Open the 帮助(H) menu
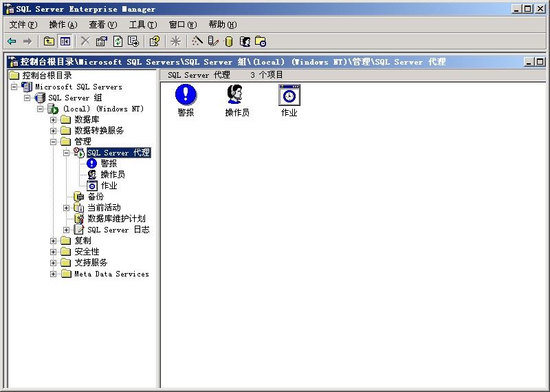Image resolution: width=550 pixels, height=392 pixels. tap(222, 25)
